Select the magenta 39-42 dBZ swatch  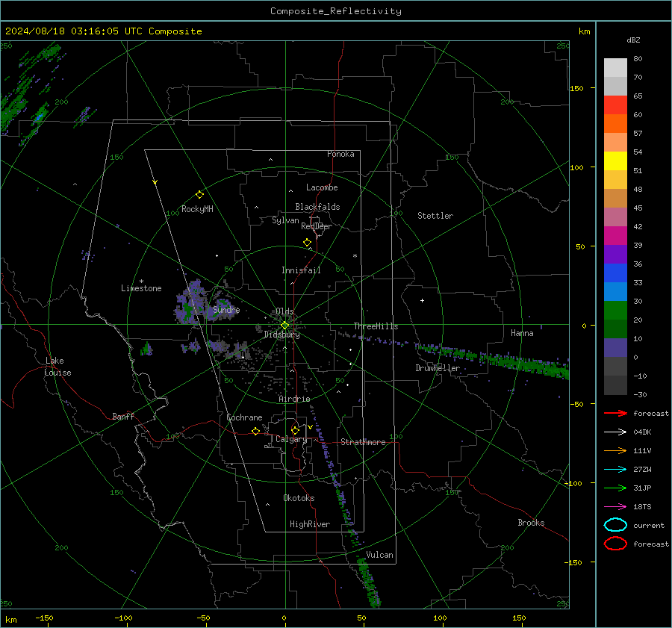tap(615, 236)
